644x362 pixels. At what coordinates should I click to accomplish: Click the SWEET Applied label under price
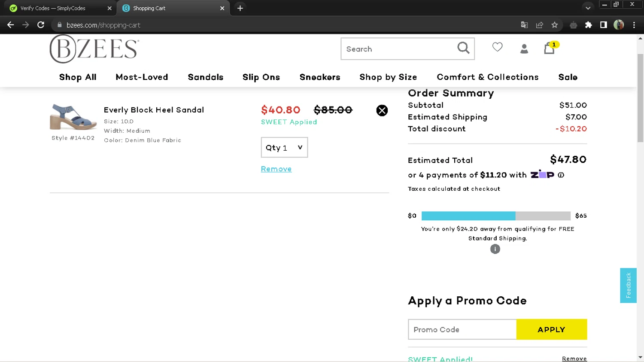point(289,122)
